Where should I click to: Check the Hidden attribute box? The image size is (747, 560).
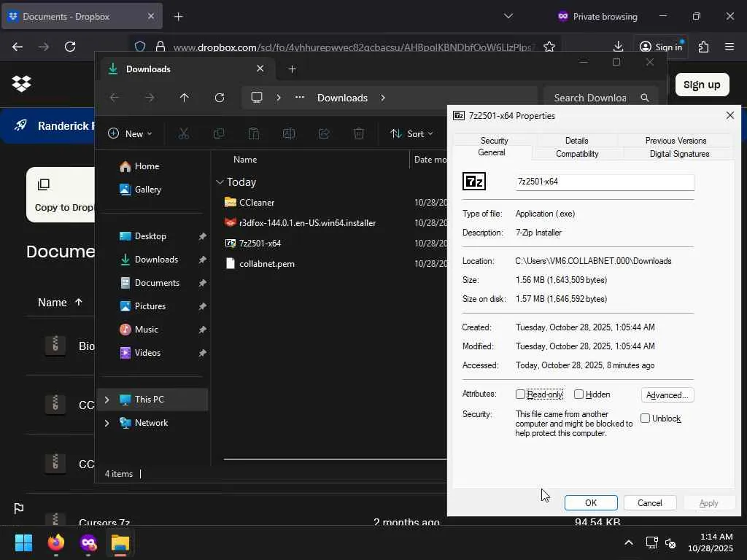tap(578, 394)
